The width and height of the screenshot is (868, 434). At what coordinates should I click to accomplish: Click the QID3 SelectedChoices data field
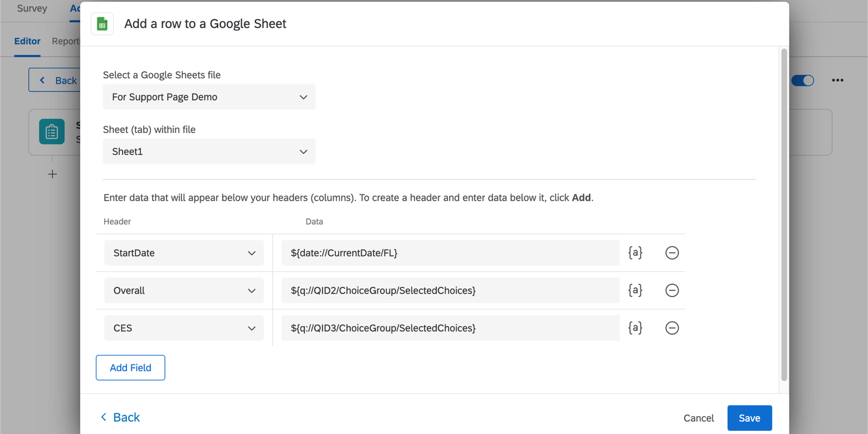pyautogui.click(x=450, y=328)
